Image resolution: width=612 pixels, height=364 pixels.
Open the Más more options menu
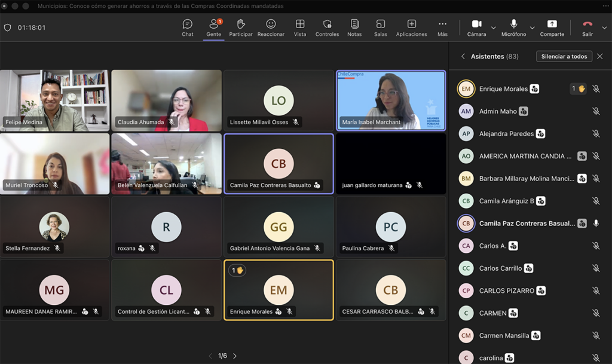[442, 27]
